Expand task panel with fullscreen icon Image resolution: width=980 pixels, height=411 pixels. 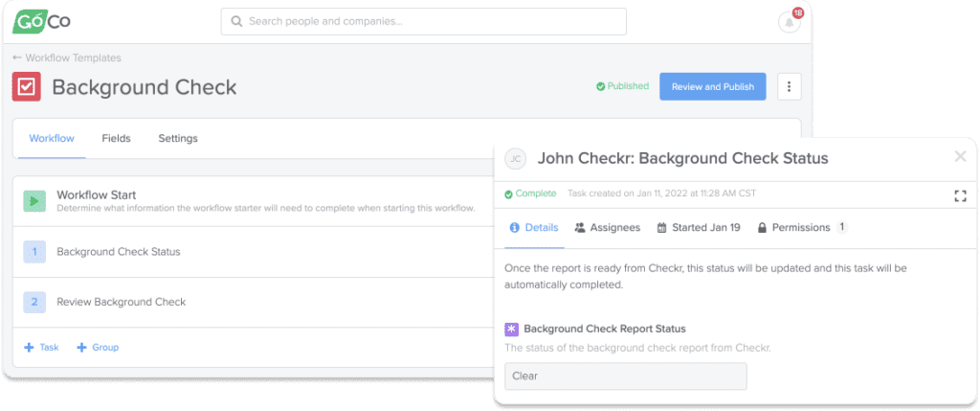[961, 195]
